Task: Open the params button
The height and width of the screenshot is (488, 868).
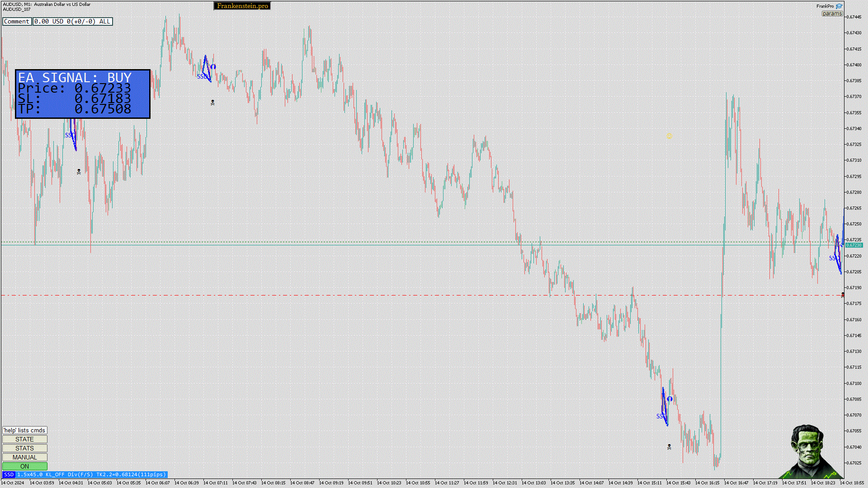Action: [832, 14]
